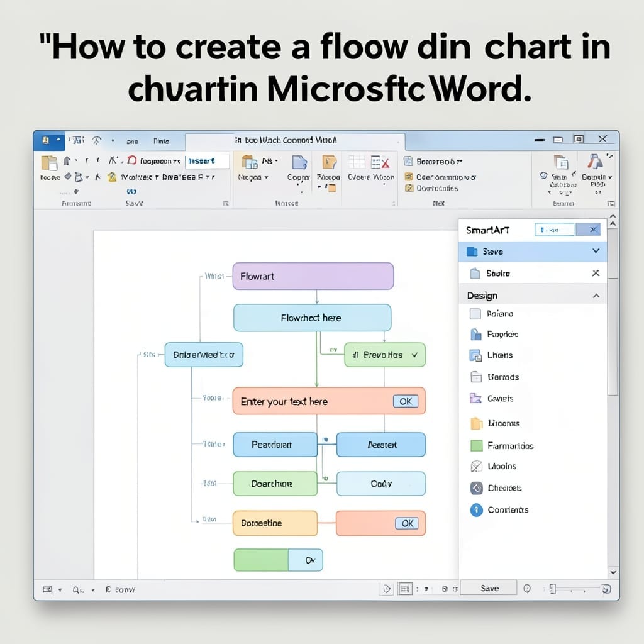644x644 pixels.
Task: Click the red circle icon before Iooposon
Action: click(132, 160)
